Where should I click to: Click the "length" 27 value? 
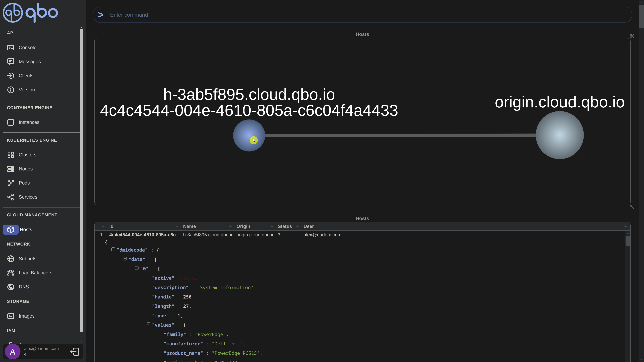coord(186,306)
